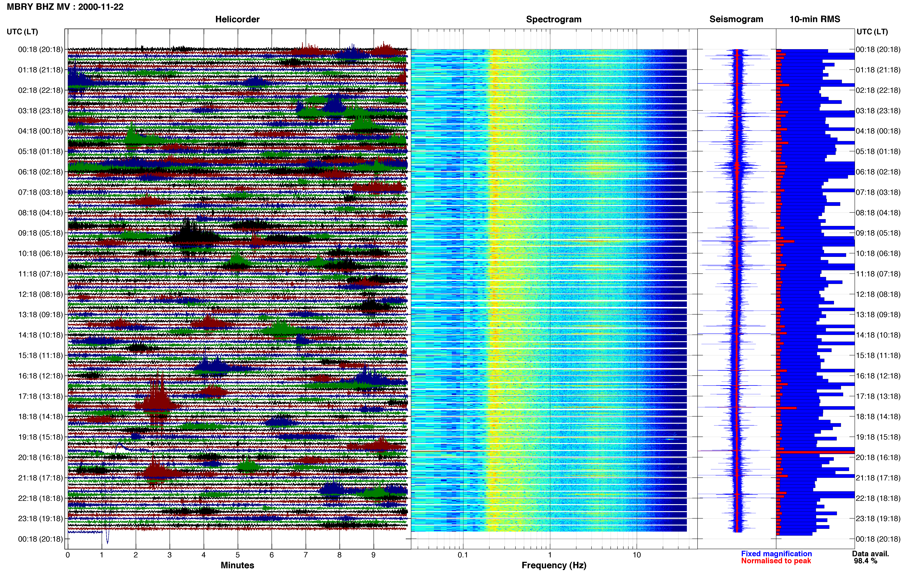
Task: Click the left 'UTC (LT)' axis header
Action: [22, 32]
